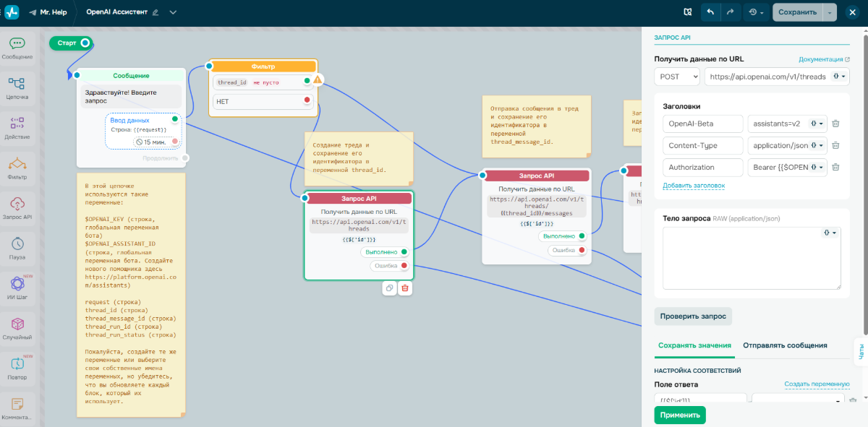Click the pencil icon to rename OpenAI Ассистент
Screen dimensions: 868x427
[x=156, y=12]
